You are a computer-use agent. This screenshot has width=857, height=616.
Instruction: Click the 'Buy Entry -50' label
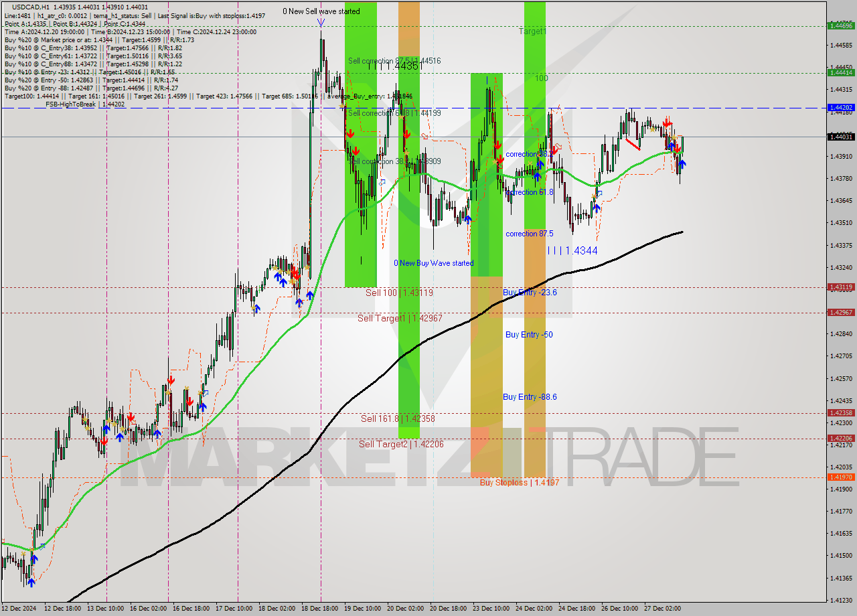529,335
